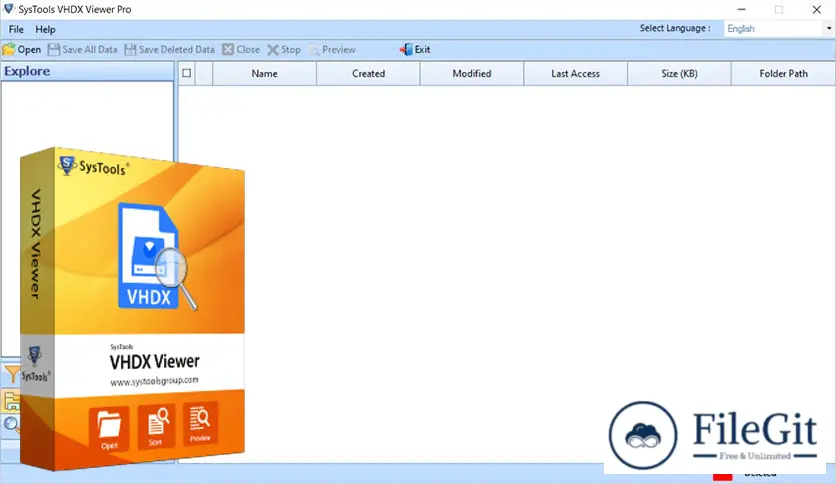Exit the application via the Exit button
Image resolution: width=836 pixels, height=484 pixels.
pos(415,50)
